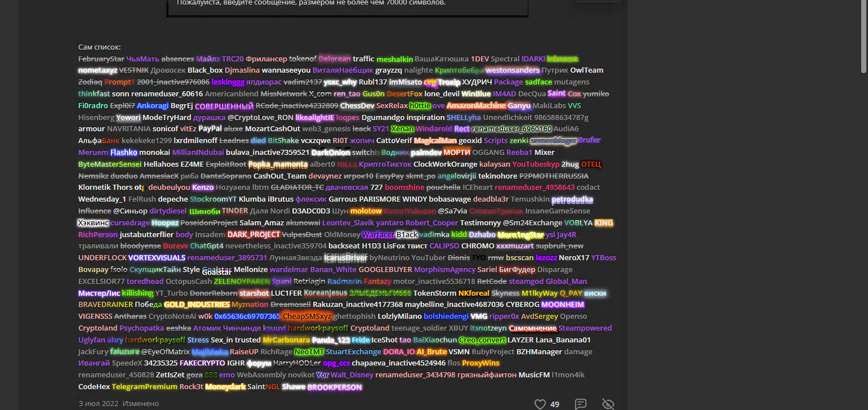This screenshot has height=410, width=868.
Task: Open user profile ByteMasterSensei
Action: click(110, 164)
